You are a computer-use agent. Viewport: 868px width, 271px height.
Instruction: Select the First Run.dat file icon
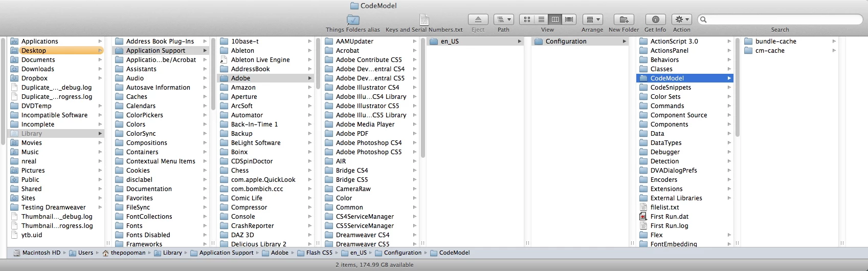[643, 217]
